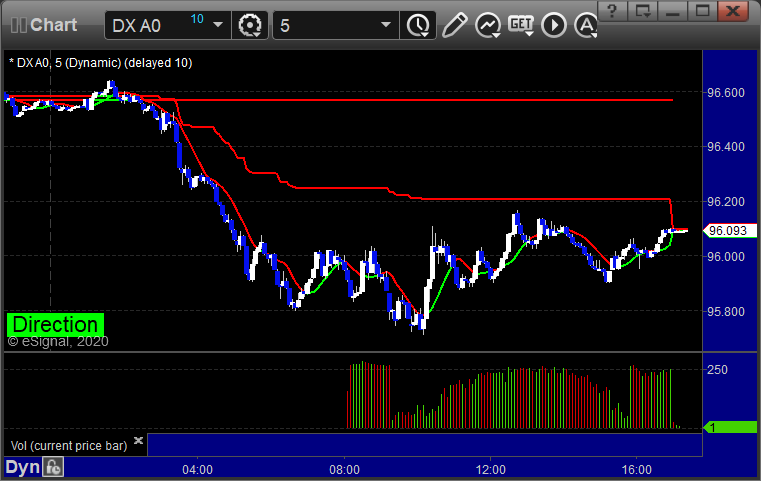The width and height of the screenshot is (761, 481).
Task: Click the 96.600 price axis label
Action: 726,93
